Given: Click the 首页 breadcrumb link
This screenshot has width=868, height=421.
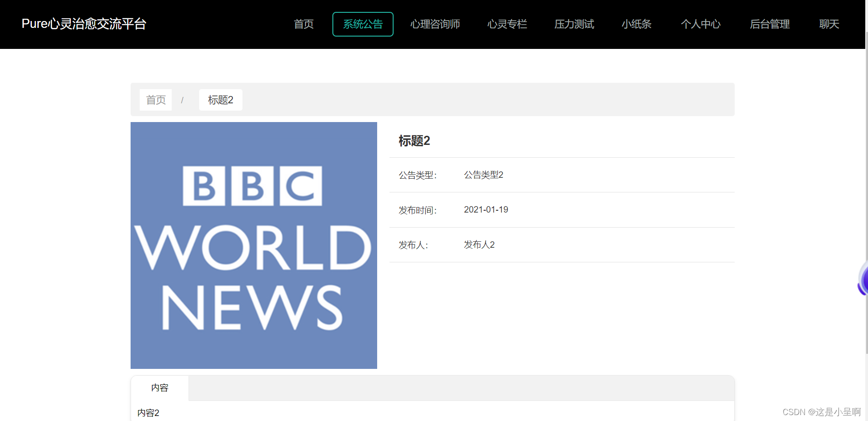Looking at the screenshot, I should pos(156,100).
